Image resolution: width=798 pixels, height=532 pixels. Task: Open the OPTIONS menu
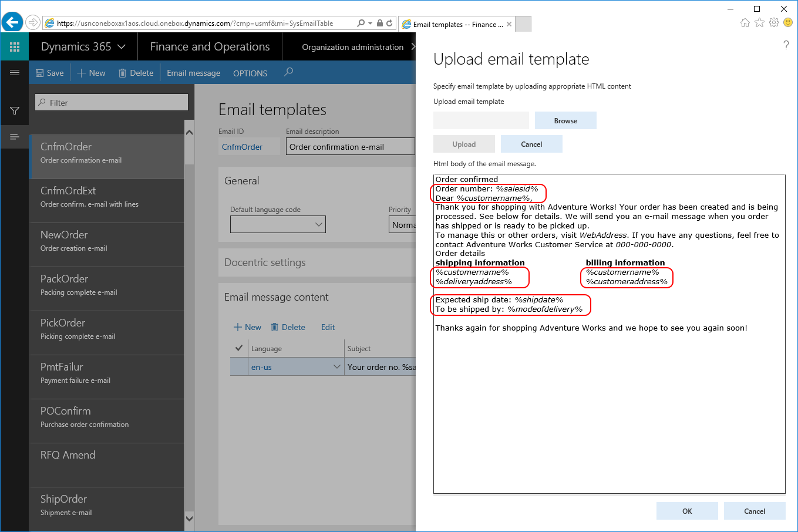click(x=250, y=73)
